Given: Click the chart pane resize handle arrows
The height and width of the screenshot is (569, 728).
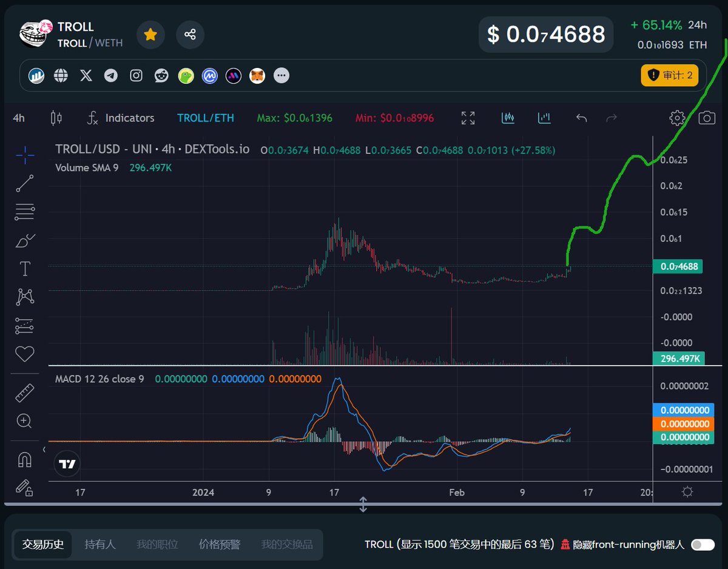Looking at the screenshot, I should [x=363, y=504].
